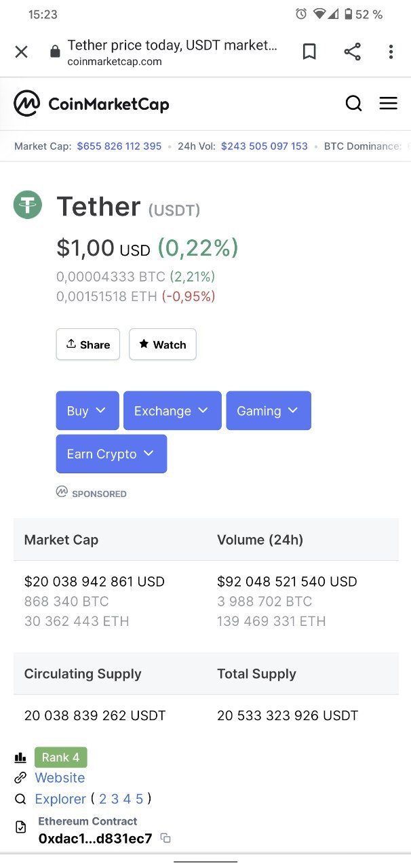Add Tether to the watchlist with Watch

163,344
